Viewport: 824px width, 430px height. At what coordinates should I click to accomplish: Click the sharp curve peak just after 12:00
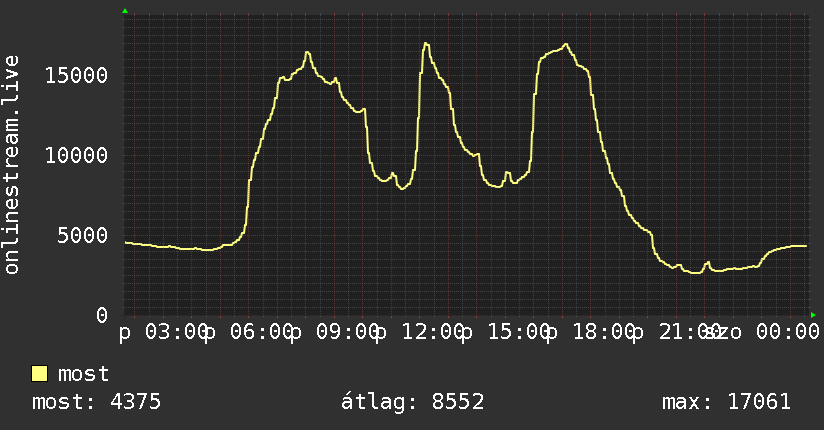pyautogui.click(x=426, y=44)
